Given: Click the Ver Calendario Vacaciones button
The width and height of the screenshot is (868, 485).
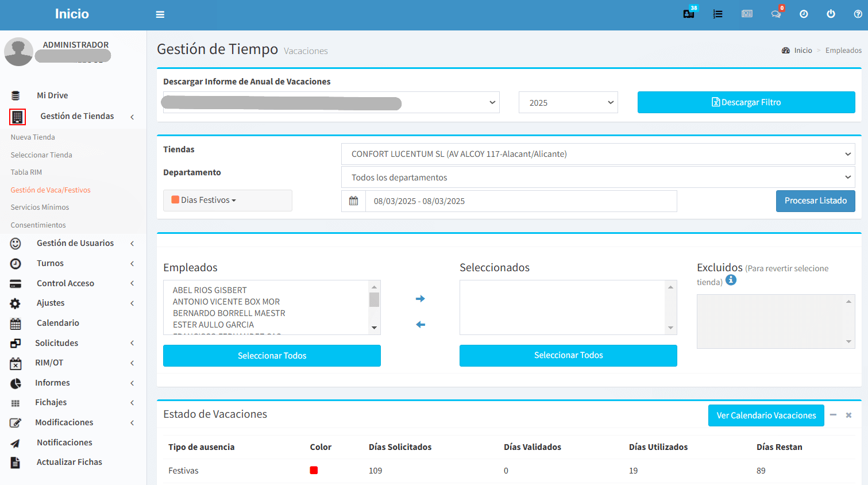Looking at the screenshot, I should (766, 415).
